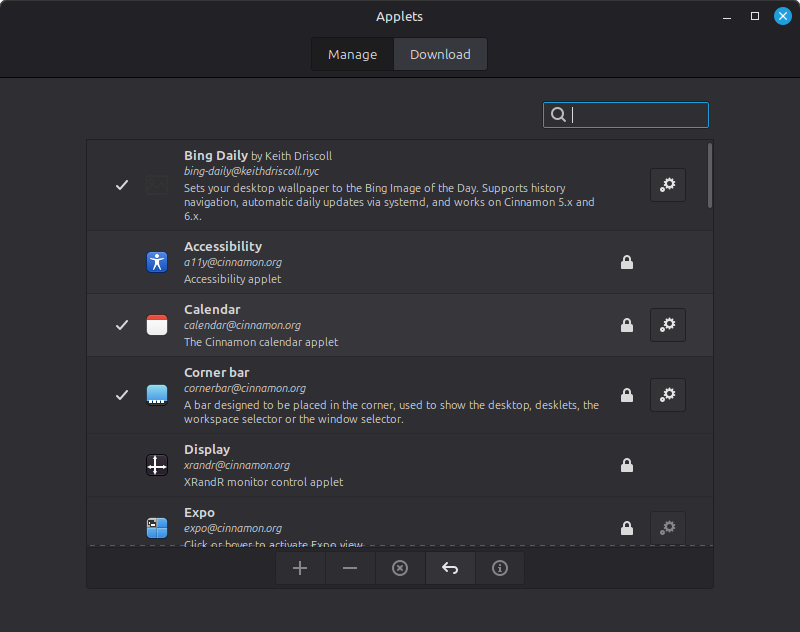Click the lock icon on Display row

pos(627,465)
